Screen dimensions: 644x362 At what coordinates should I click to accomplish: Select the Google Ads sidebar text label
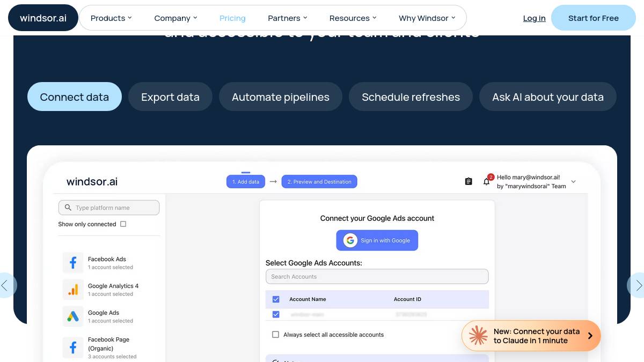tap(104, 313)
